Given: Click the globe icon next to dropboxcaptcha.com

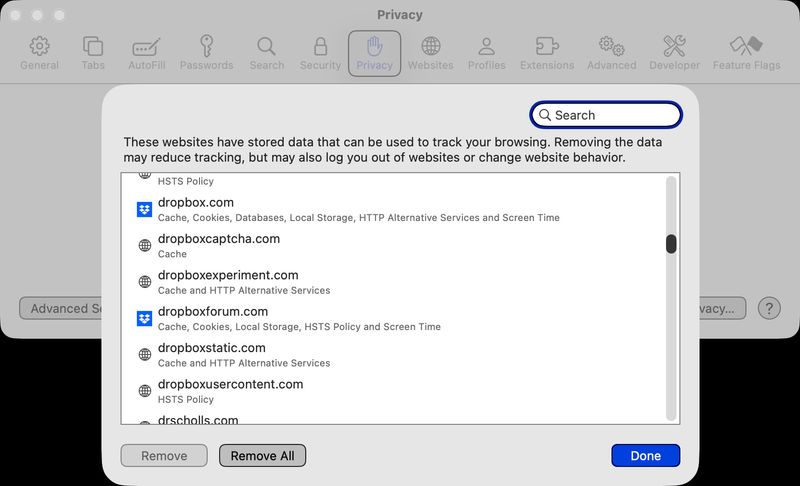Looking at the screenshot, I should [145, 245].
